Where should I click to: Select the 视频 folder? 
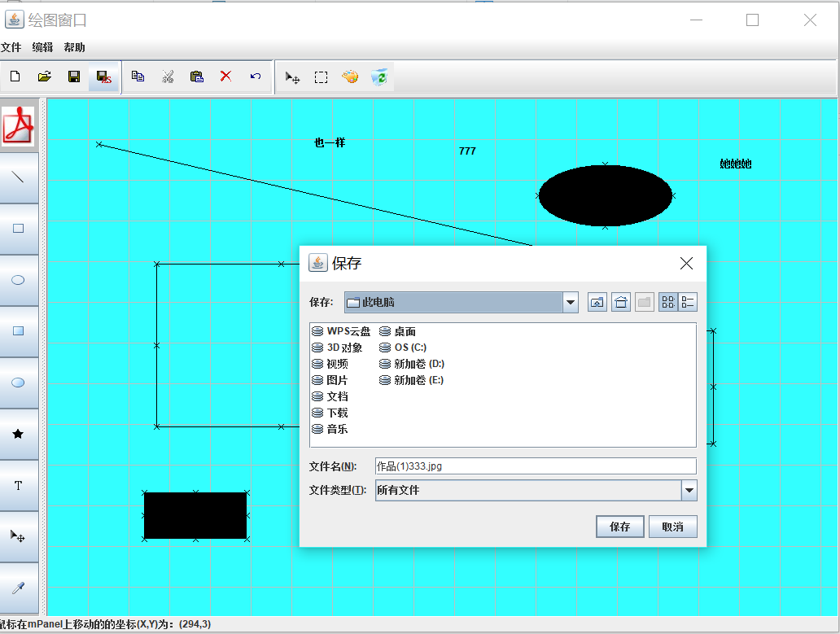pos(330,364)
